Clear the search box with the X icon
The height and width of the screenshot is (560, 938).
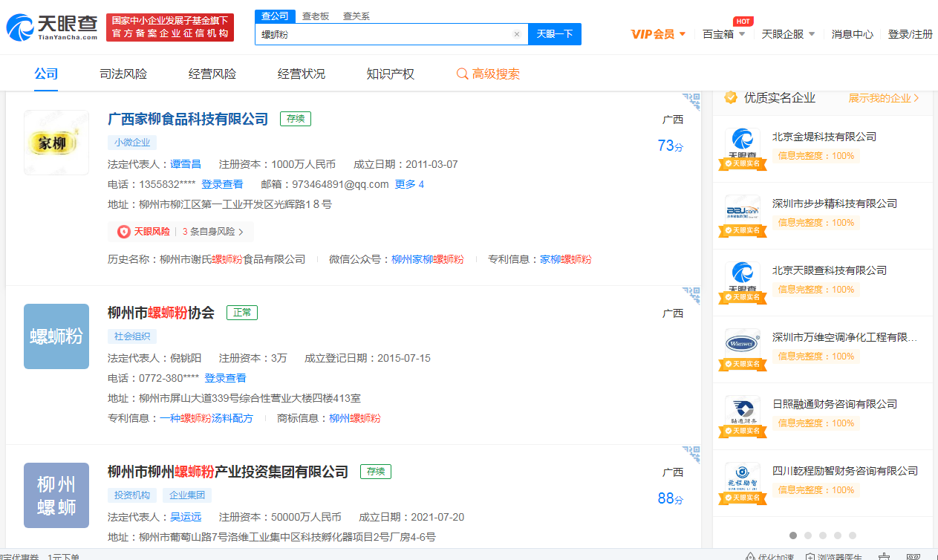[517, 34]
